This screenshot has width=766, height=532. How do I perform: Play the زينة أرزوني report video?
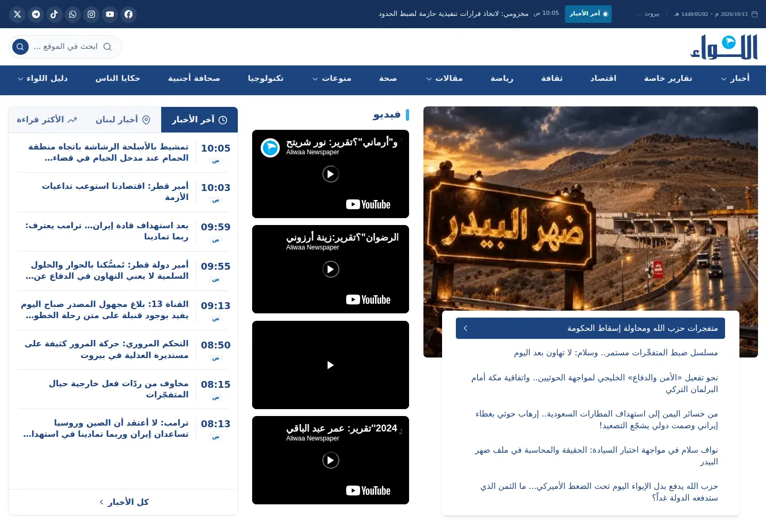(x=330, y=269)
